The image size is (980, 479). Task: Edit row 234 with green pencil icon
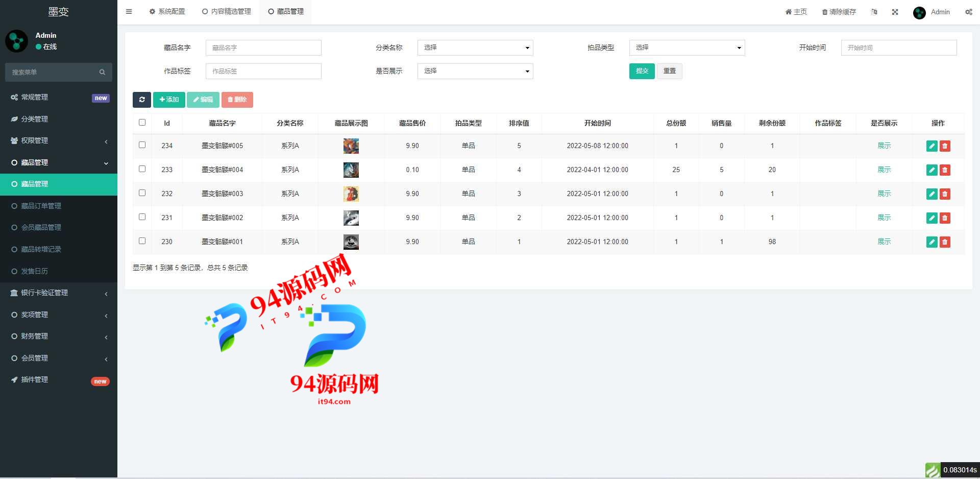click(x=932, y=146)
